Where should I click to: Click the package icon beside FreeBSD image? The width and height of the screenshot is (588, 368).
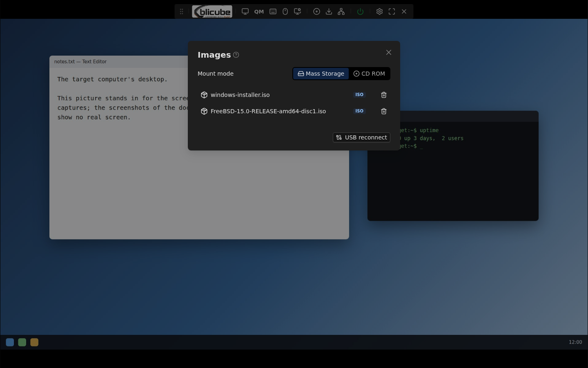tap(204, 111)
